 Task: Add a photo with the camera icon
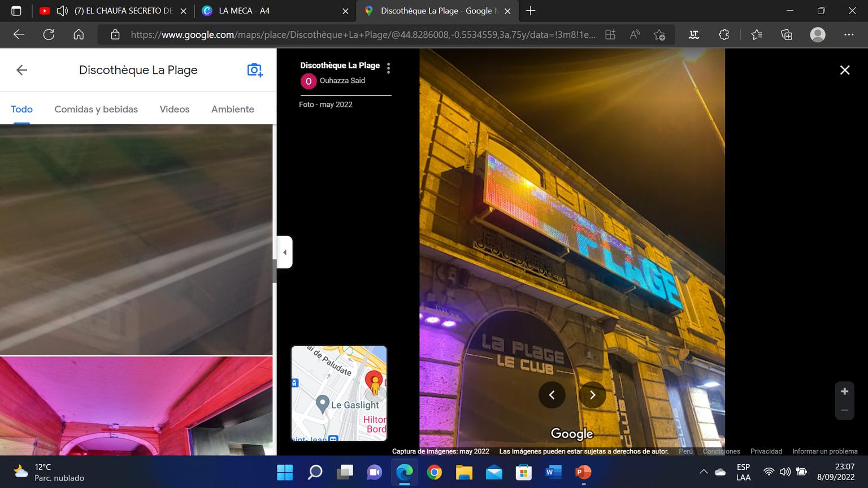coord(255,70)
